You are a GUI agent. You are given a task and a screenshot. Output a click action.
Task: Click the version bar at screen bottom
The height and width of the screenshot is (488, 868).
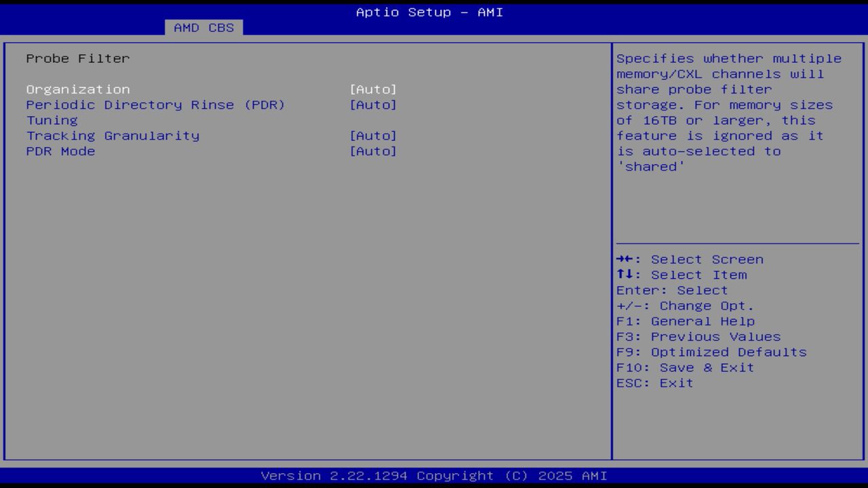434,476
